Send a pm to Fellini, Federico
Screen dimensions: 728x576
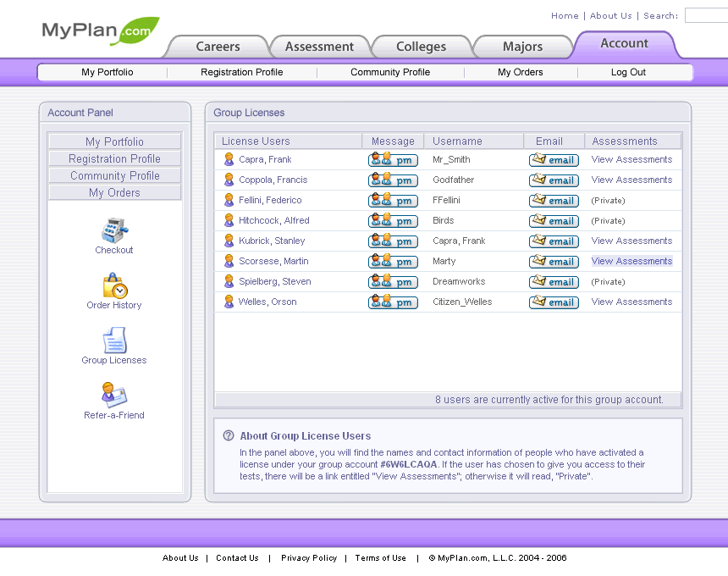[x=393, y=201]
